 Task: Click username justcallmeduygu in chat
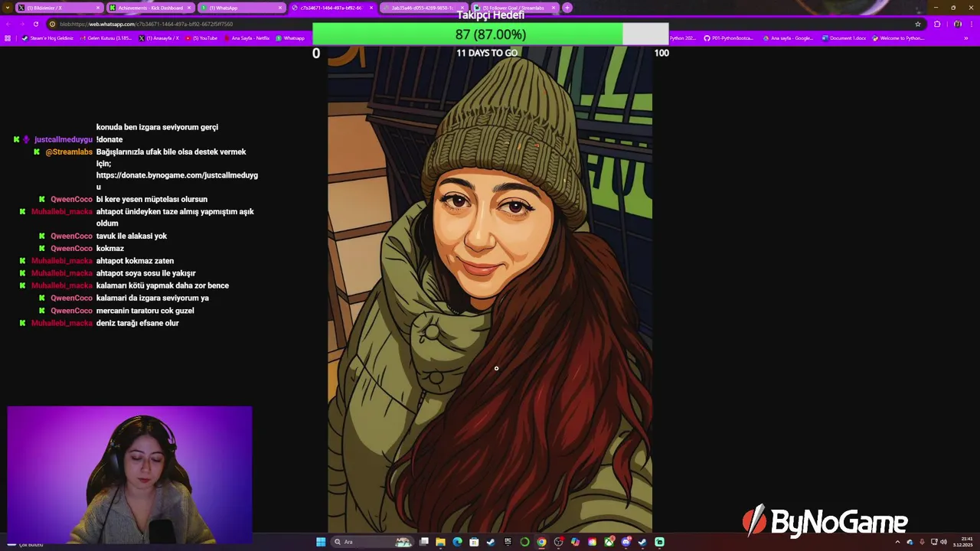tap(64, 139)
